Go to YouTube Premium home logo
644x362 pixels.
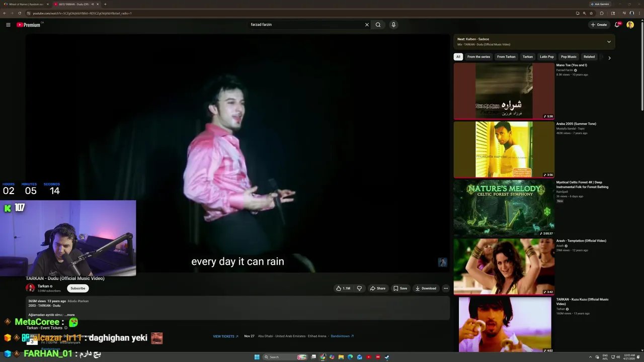[x=29, y=25]
